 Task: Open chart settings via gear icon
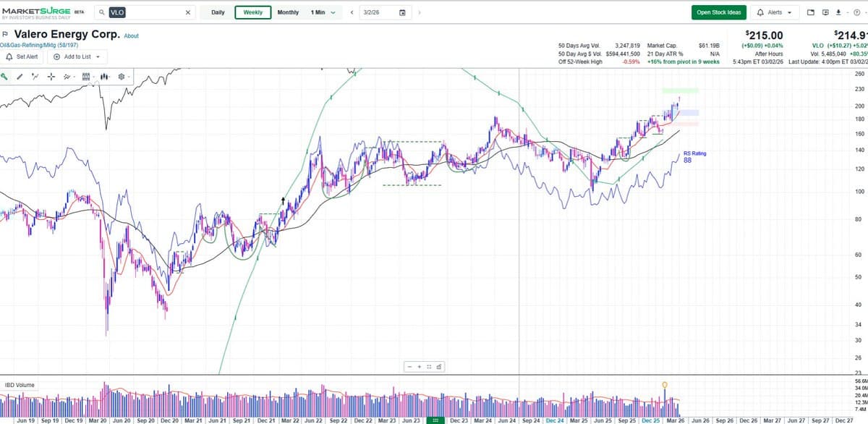pyautogui.click(x=121, y=76)
